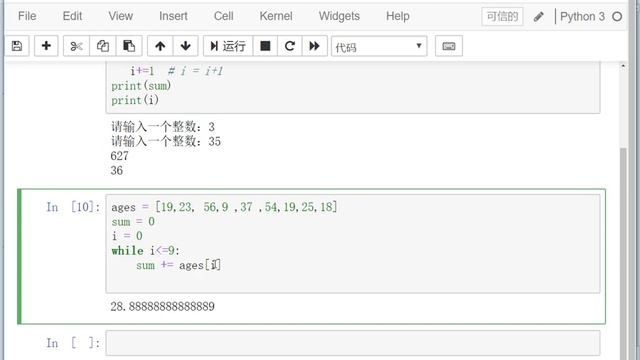Insert a new cell below with plus icon
This screenshot has height=360, width=640.
(x=46, y=46)
